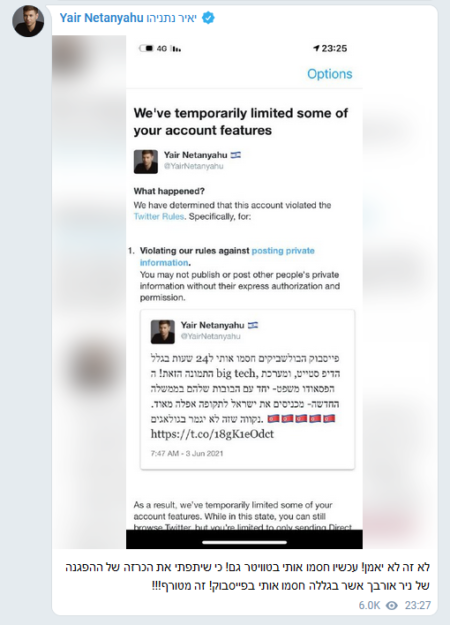Click the 6.0K view count
This screenshot has height=625, width=450.
click(369, 605)
